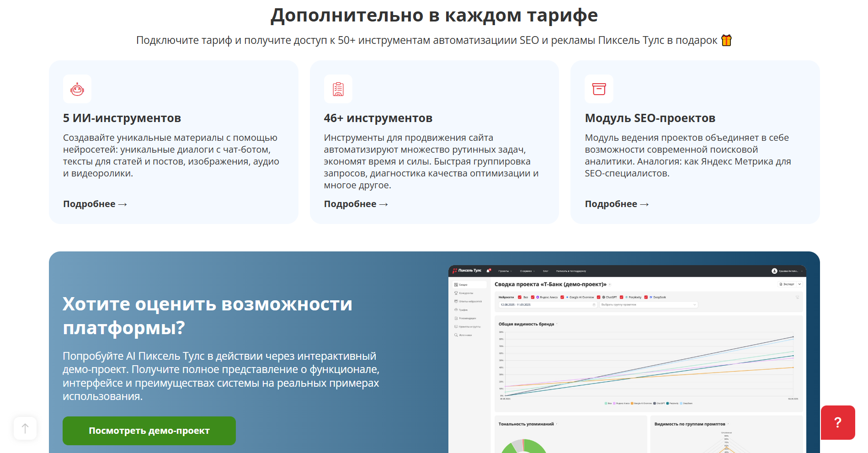868x453 pixels.
Task: Expand the Выбрать группу промптов dropdown
Action: point(649,304)
